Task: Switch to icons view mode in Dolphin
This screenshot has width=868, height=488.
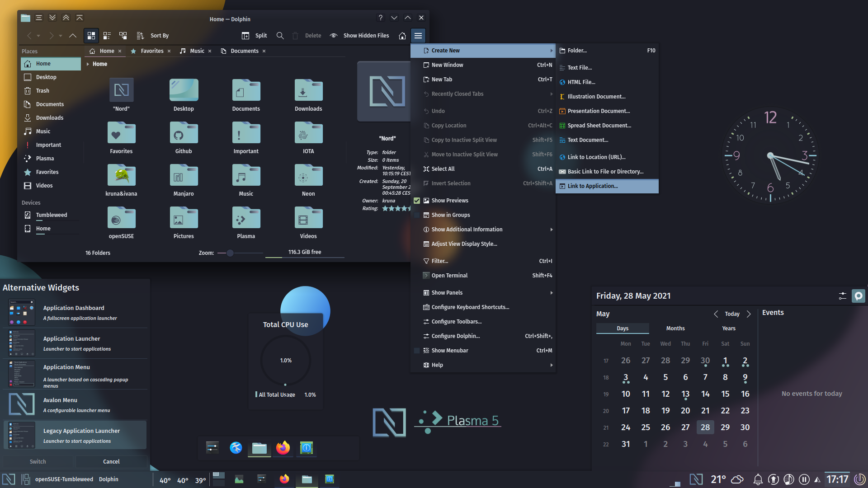Action: click(91, 35)
